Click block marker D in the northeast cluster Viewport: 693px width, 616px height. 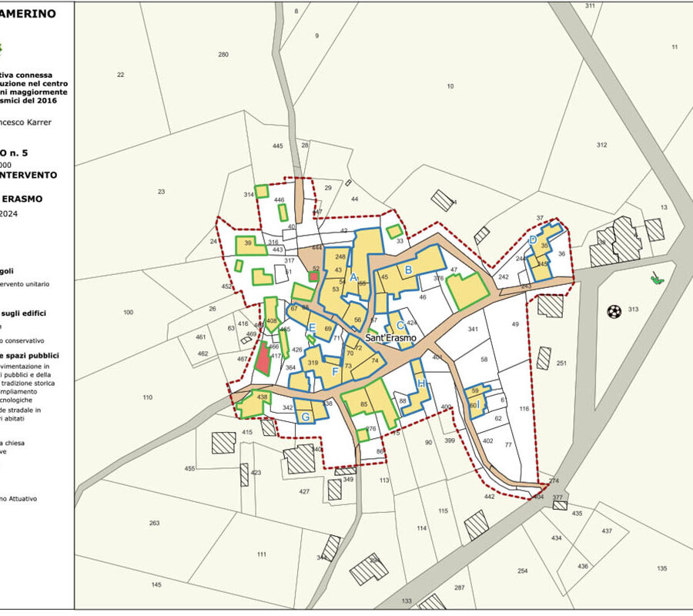[533, 240]
